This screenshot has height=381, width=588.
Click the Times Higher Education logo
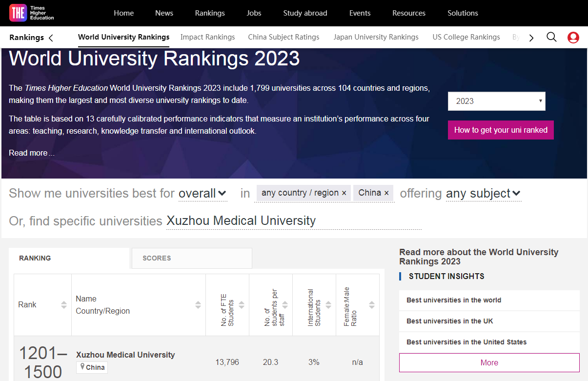pyautogui.click(x=32, y=13)
